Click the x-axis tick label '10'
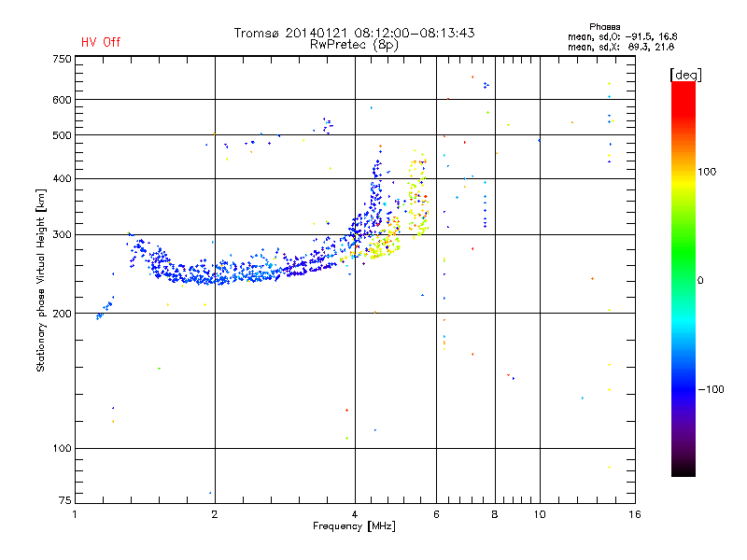 (540, 514)
